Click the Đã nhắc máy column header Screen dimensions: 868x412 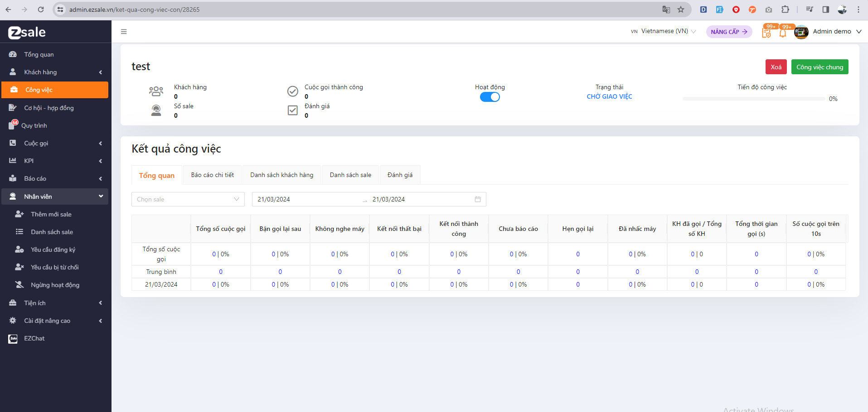[x=637, y=229]
